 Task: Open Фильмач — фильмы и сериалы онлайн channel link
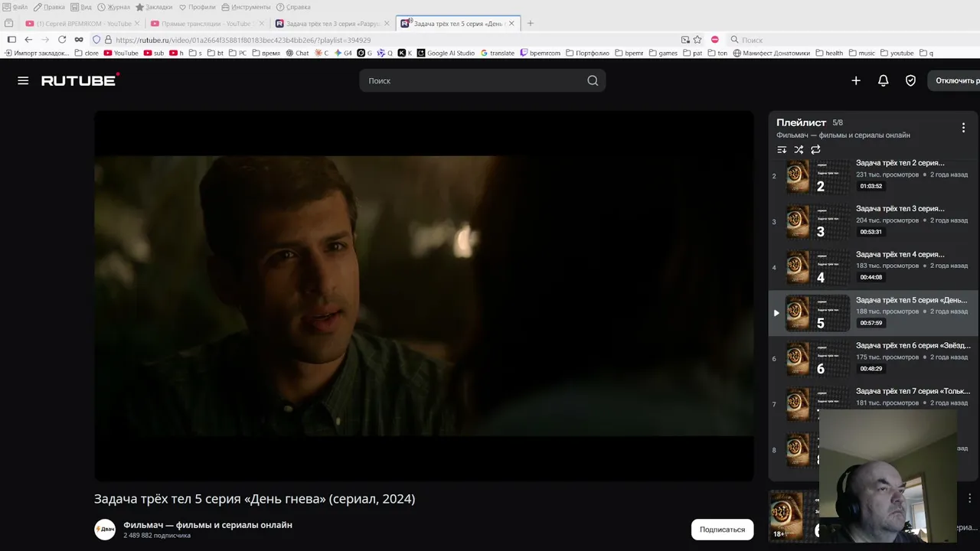(x=207, y=525)
